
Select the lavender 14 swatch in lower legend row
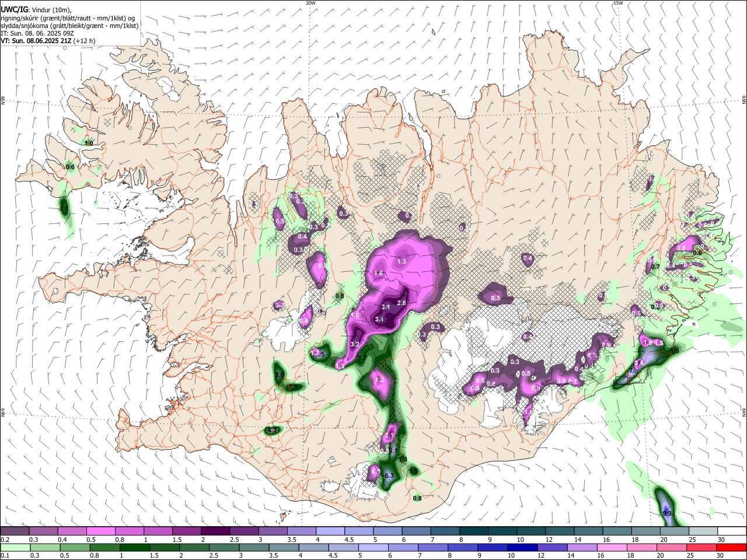(x=582, y=547)
